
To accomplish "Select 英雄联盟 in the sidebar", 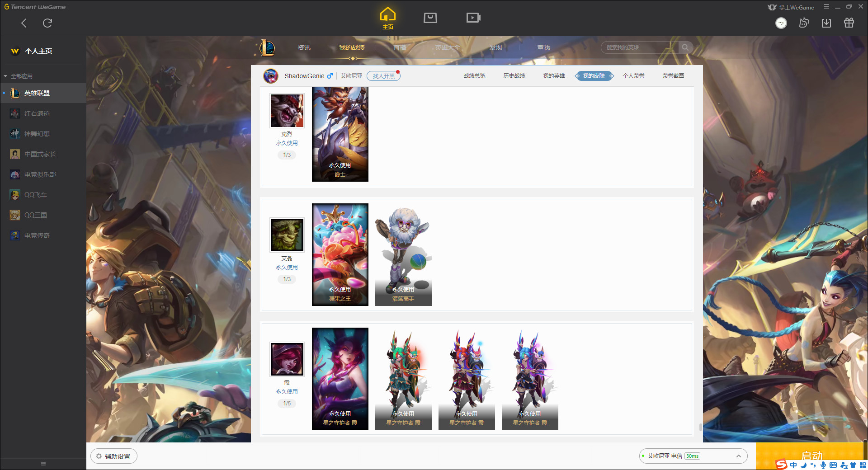I will point(43,93).
